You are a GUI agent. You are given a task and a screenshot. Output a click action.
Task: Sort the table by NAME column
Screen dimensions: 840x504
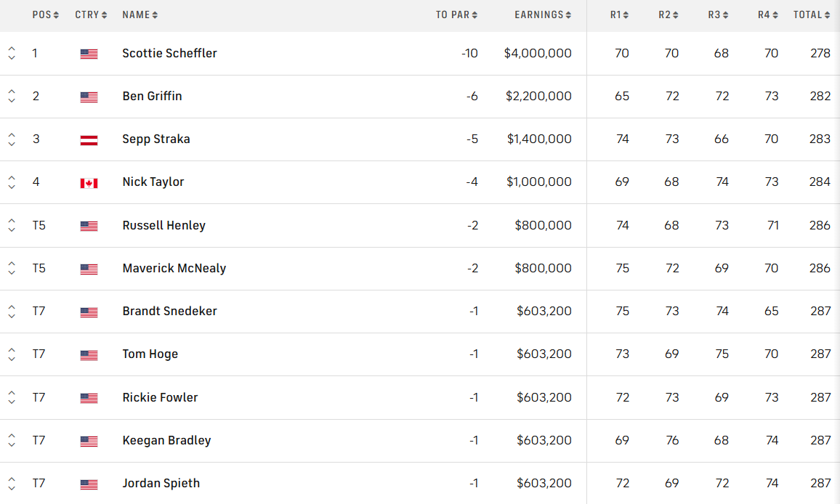[140, 15]
